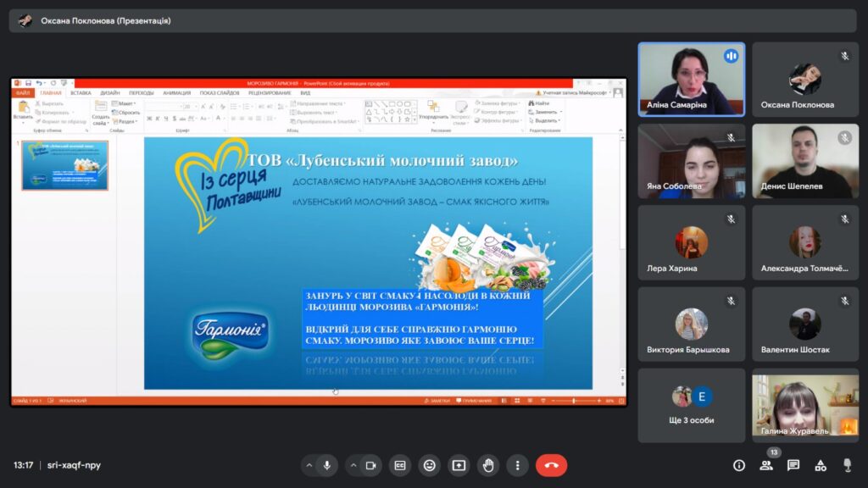Screen dimensions: 868x488
Task: Show the people participants panel
Action: 766,465
